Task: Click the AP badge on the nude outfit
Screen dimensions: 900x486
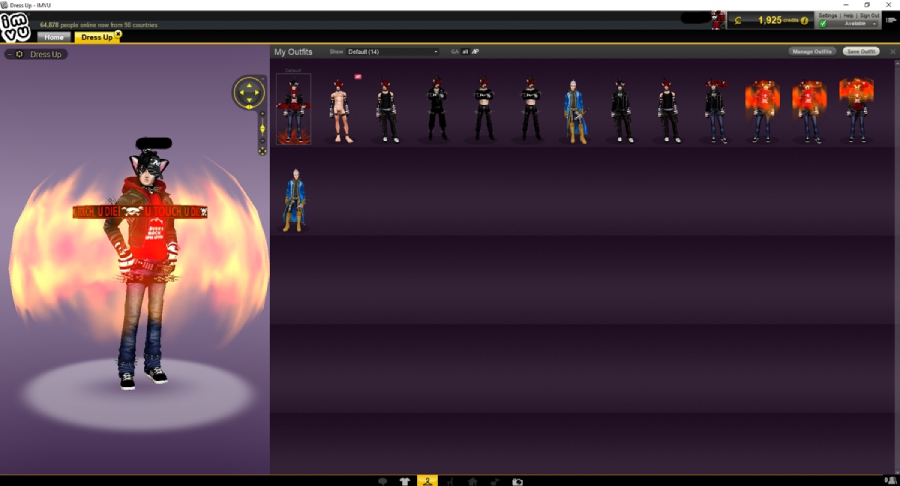Action: tap(358, 76)
